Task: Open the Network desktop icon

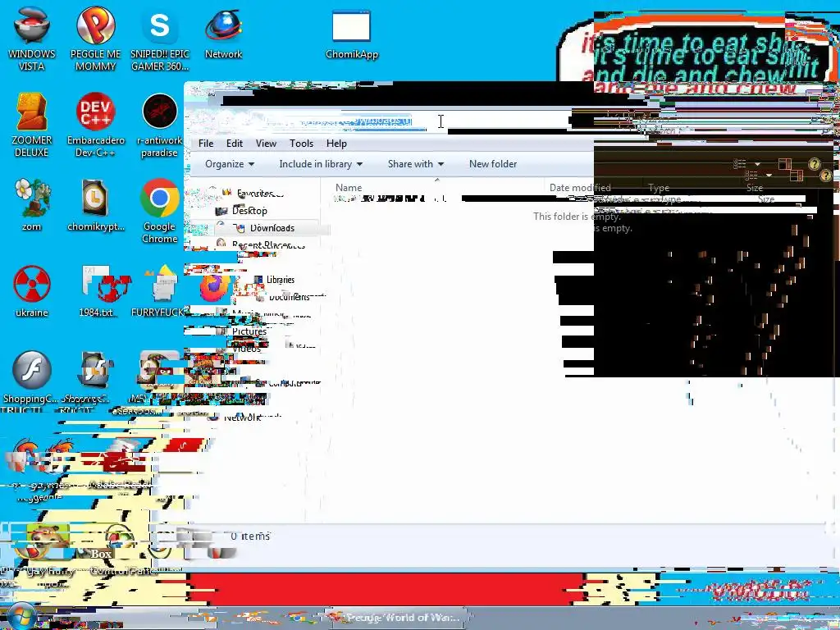Action: coord(223,33)
